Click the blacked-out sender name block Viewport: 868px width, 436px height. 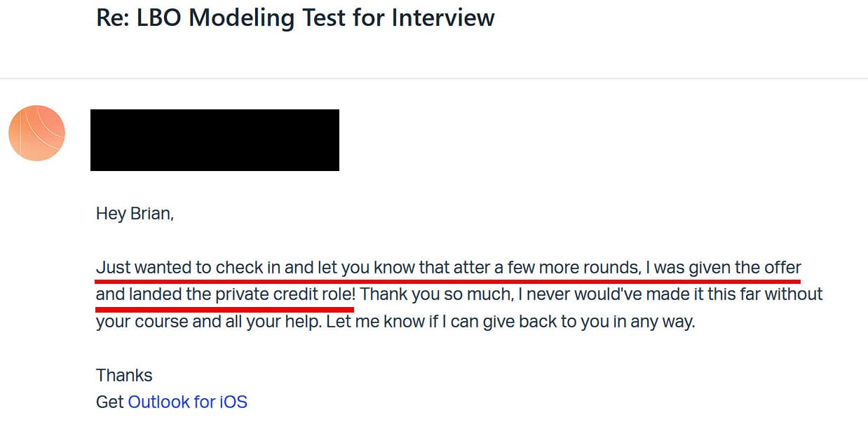(x=215, y=139)
